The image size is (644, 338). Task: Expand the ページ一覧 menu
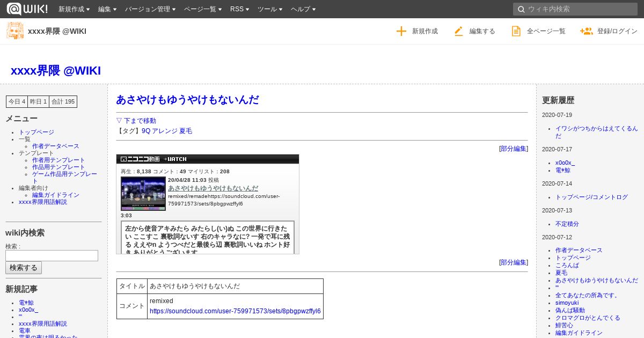pyautogui.click(x=203, y=9)
